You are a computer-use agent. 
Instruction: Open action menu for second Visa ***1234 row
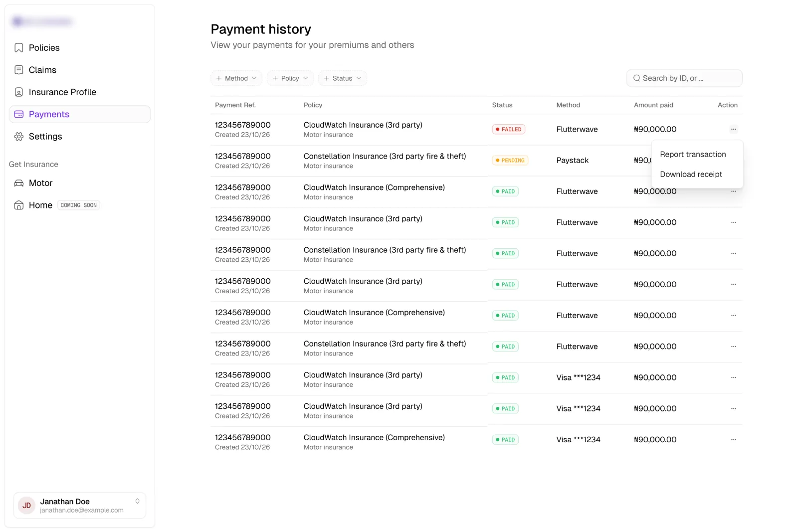tap(734, 408)
